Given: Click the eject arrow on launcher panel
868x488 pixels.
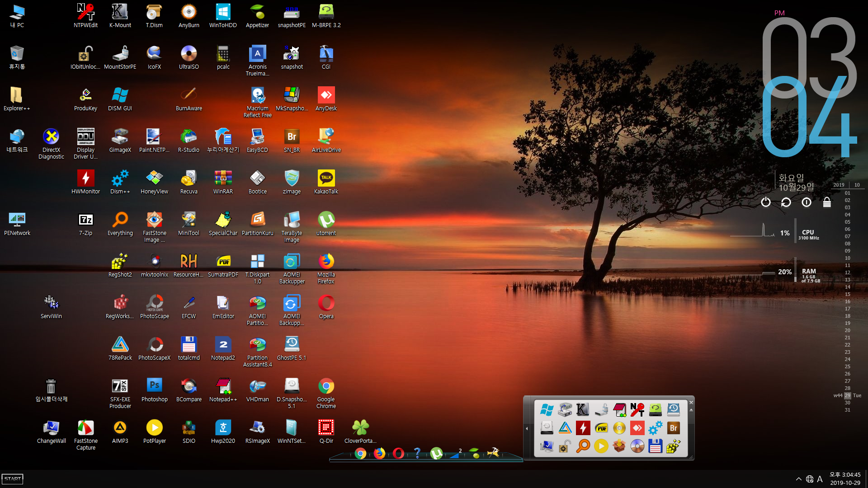Looking at the screenshot, I should coord(691,410).
